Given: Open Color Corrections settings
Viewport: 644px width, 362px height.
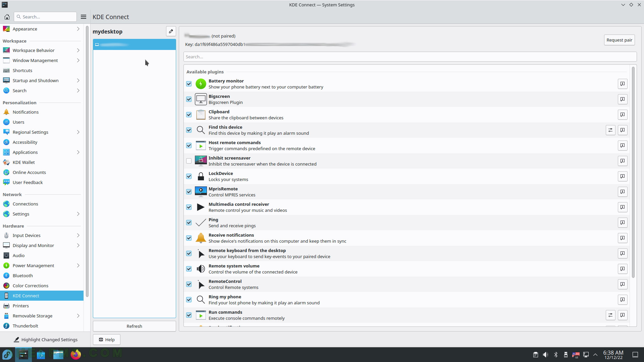Looking at the screenshot, I should 42,286.
